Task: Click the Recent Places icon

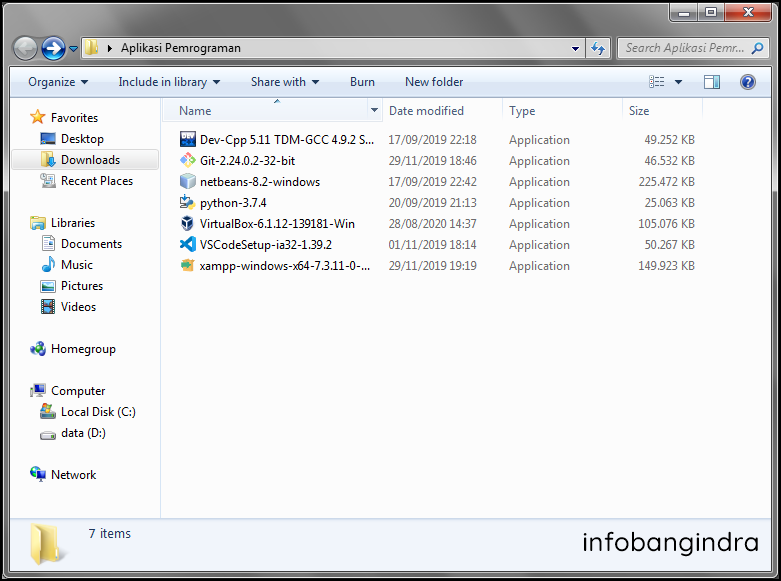Action: point(48,180)
